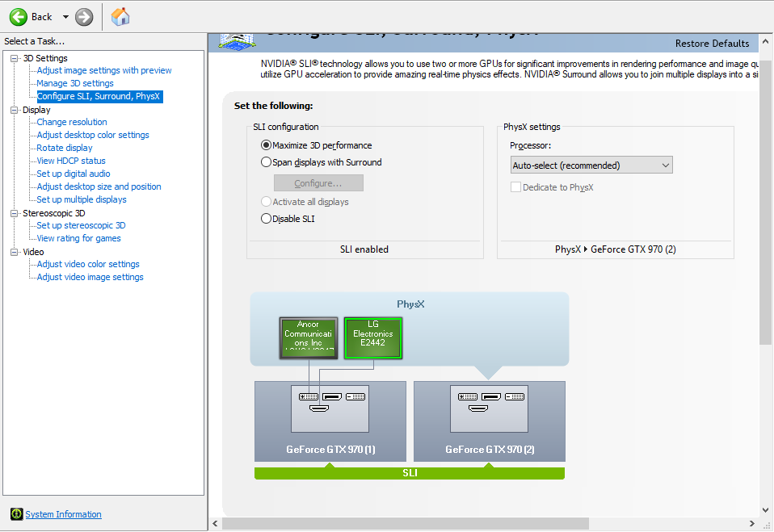Image resolution: width=774 pixels, height=532 pixels.
Task: Click the horizontal scrollbar right arrow
Action: 752,524
